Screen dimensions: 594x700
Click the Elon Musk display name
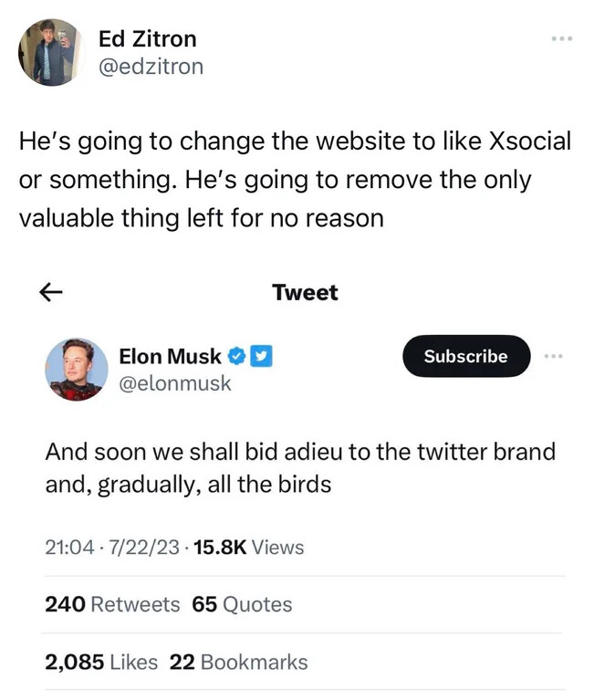click(170, 356)
